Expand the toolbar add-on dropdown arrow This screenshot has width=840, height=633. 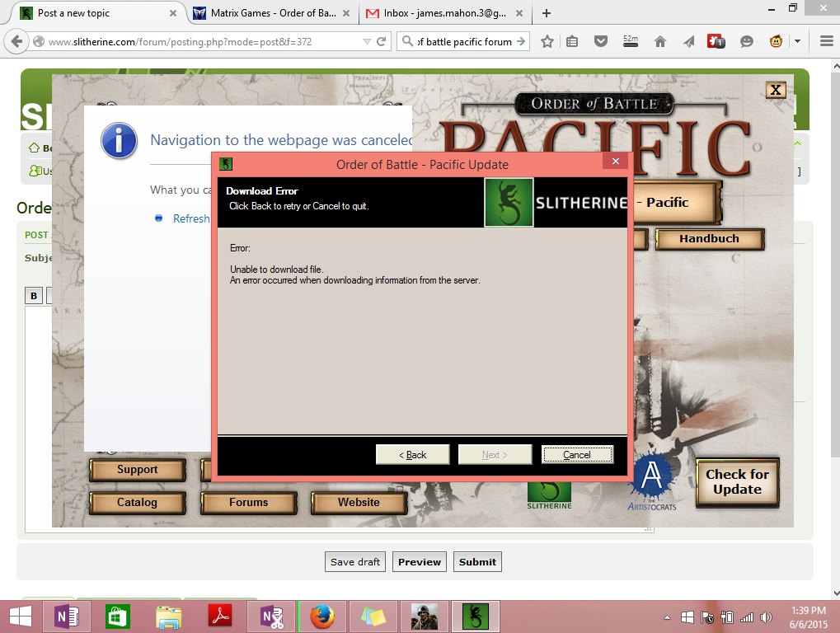(798, 41)
